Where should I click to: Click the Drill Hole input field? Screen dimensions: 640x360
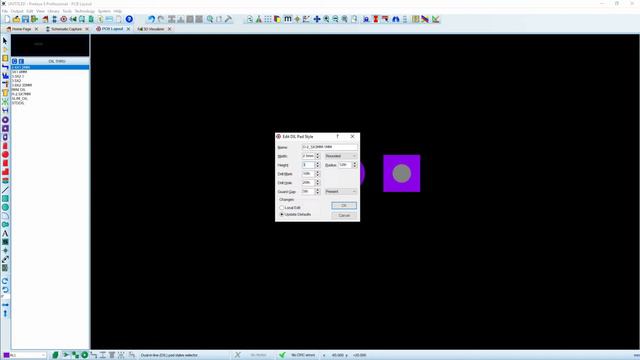tap(309, 182)
